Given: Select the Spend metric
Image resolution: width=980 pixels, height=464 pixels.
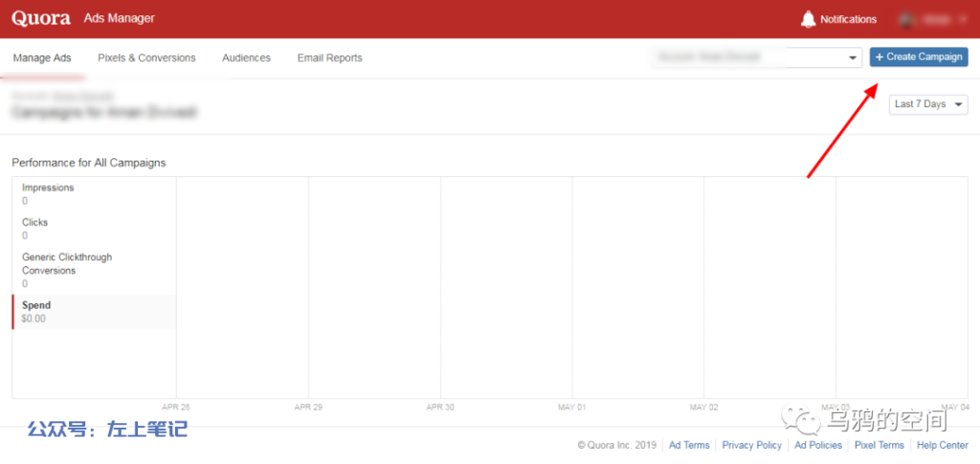Looking at the screenshot, I should pyautogui.click(x=94, y=312).
